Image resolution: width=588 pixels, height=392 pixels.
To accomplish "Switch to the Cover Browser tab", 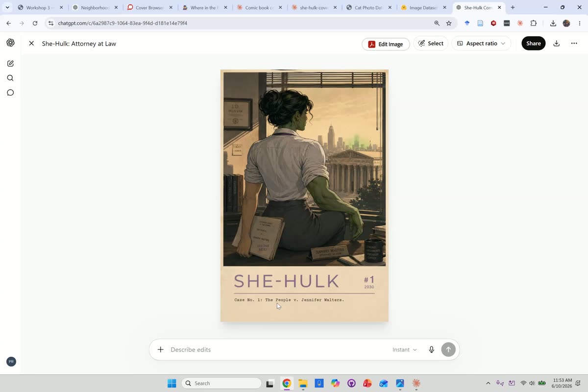I will pyautogui.click(x=149, y=7).
